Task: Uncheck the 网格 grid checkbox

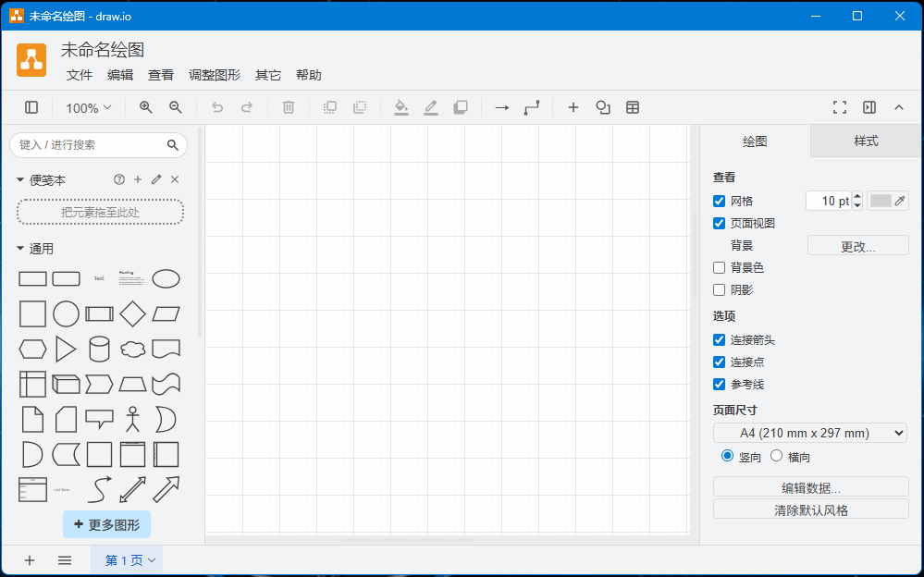Action: pos(719,201)
